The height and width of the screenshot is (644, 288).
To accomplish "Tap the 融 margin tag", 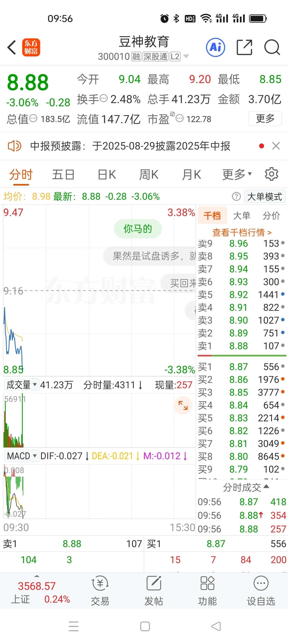I will [x=136, y=57].
